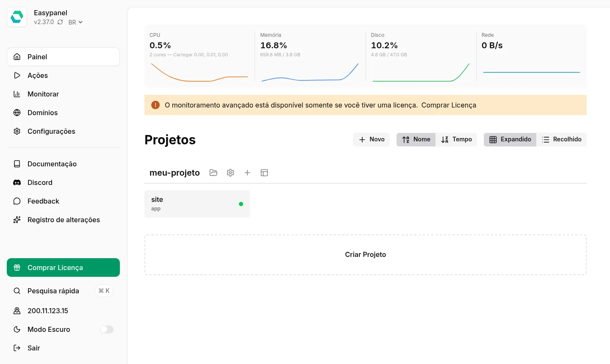
Task: Open the Discord link
Action: [63, 182]
